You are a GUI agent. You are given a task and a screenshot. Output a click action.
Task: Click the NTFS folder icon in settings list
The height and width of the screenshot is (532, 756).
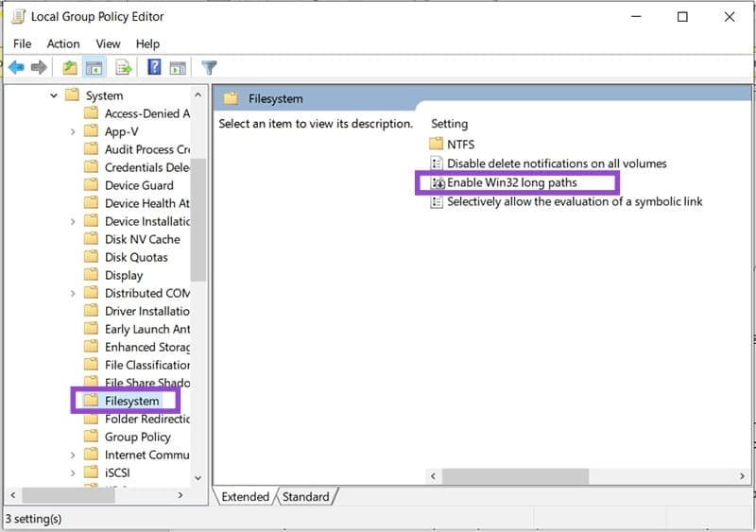point(436,144)
